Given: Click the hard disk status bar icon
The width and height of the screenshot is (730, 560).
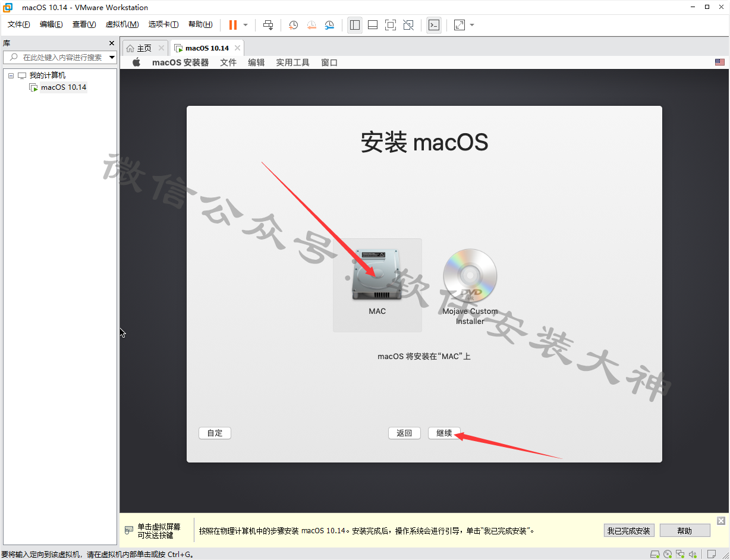Looking at the screenshot, I should pos(655,554).
